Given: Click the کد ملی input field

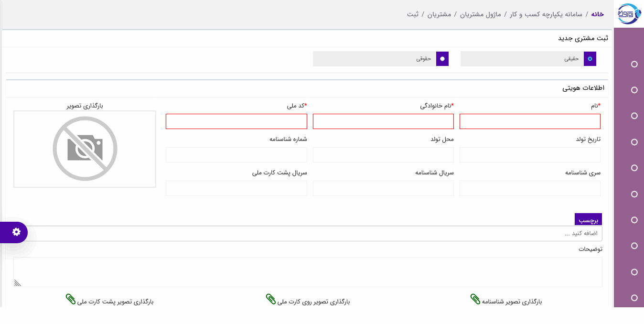Looking at the screenshot, I should coord(236,121).
